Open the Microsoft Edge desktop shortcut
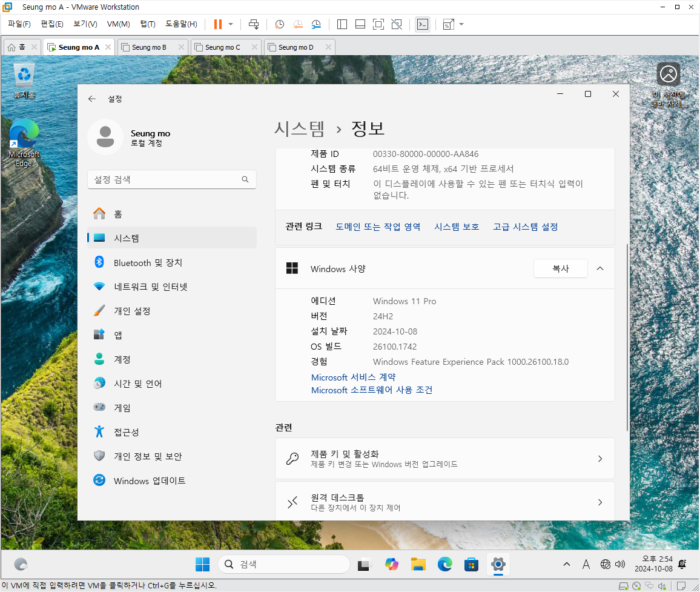The image size is (700, 592). (24, 143)
